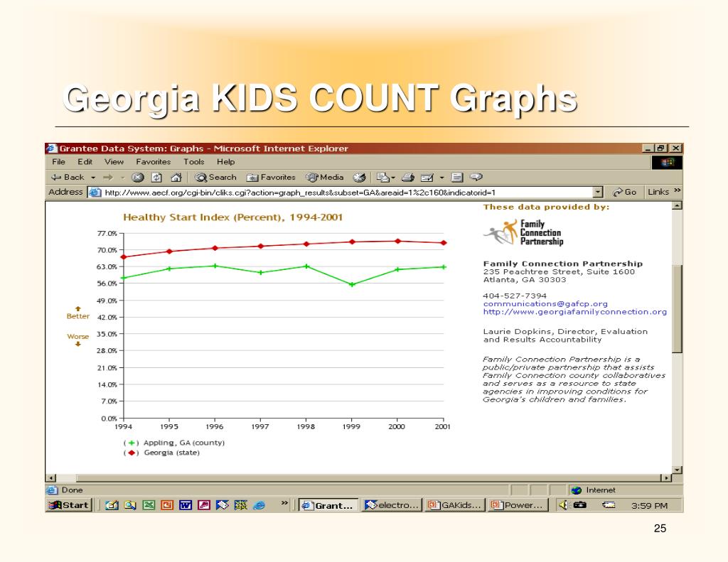This screenshot has height=562, width=728.
Task: Switch to the GAKids... taskbar window
Action: coord(456,505)
